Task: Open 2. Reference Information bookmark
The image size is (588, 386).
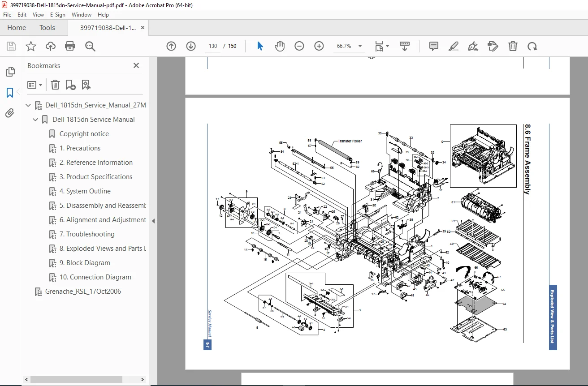Action: coord(96,163)
